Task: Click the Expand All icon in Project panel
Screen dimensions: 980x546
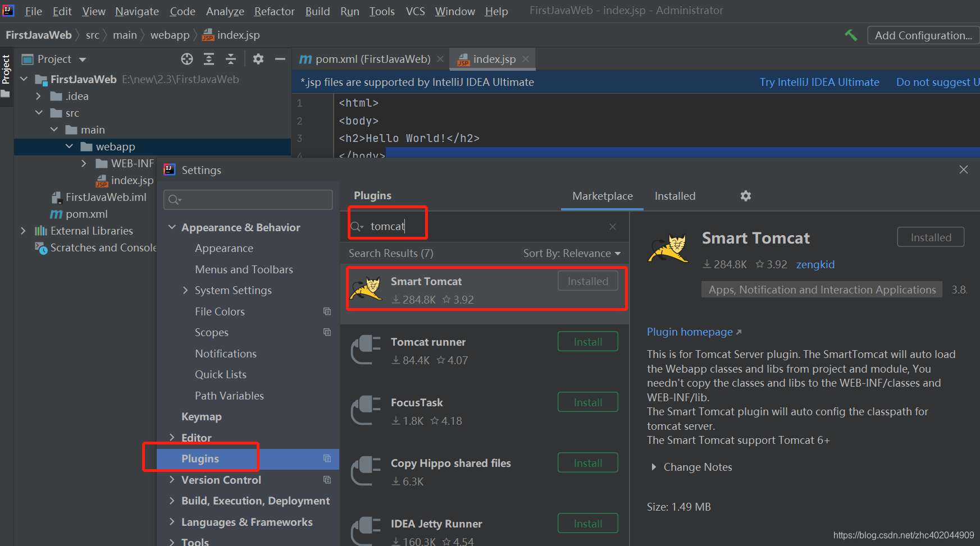Action: [209, 59]
